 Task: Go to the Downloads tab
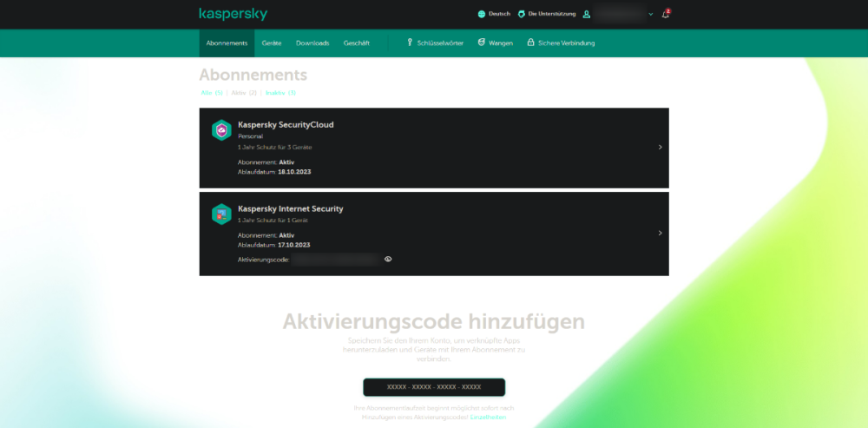(x=312, y=43)
